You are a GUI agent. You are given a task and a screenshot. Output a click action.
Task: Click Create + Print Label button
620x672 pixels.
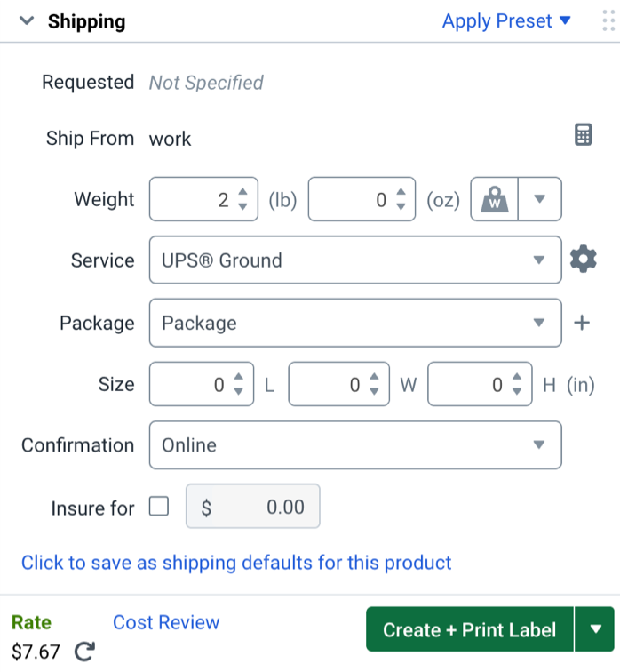[470, 629]
